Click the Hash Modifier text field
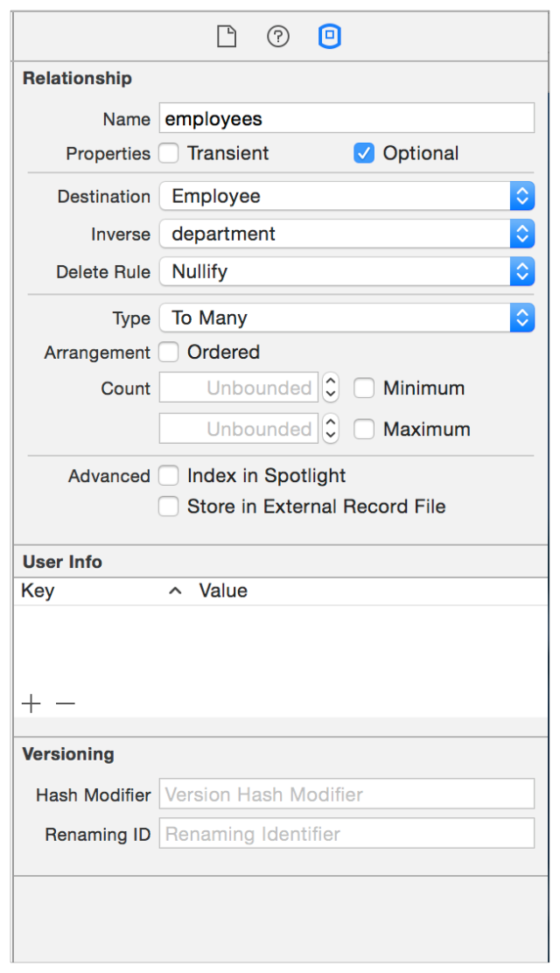Screen dimensions: 560x973 pos(346,794)
